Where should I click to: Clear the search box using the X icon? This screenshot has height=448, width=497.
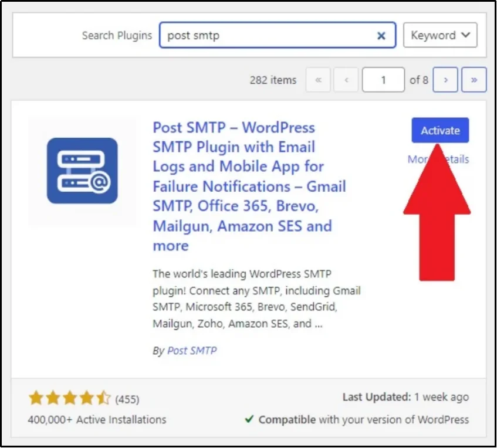pyautogui.click(x=382, y=35)
